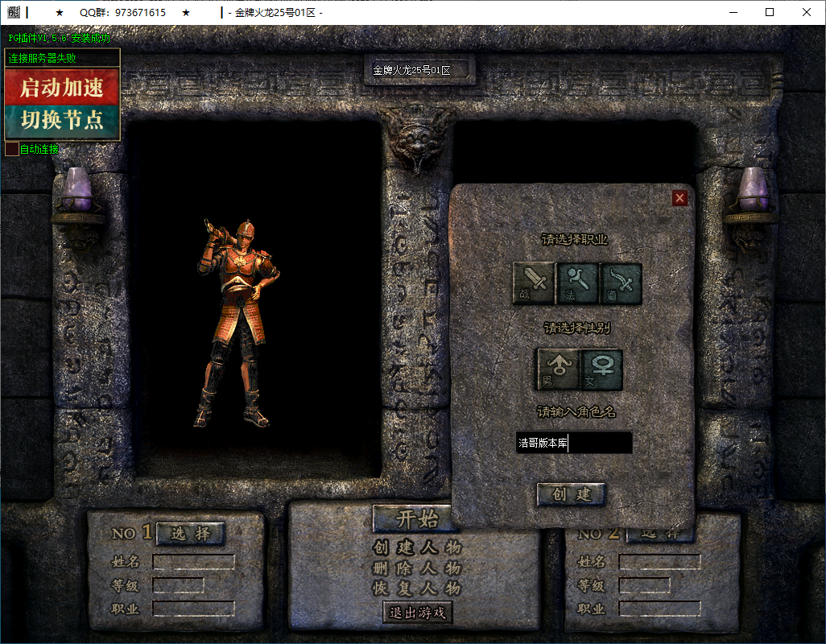Viewport: 826px width, 644px height.
Task: Click the NO 1 选择 select button
Action: [190, 534]
